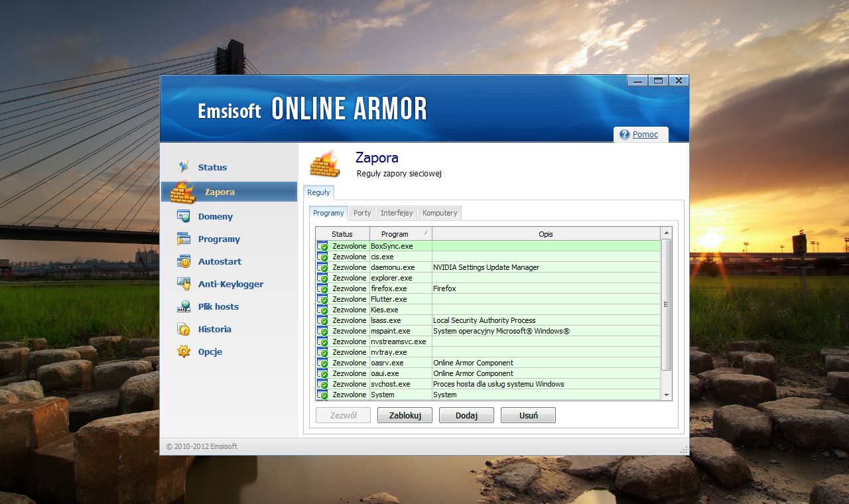Image resolution: width=849 pixels, height=504 pixels.
Task: Select the Kies.exe program name
Action: pyautogui.click(x=385, y=310)
